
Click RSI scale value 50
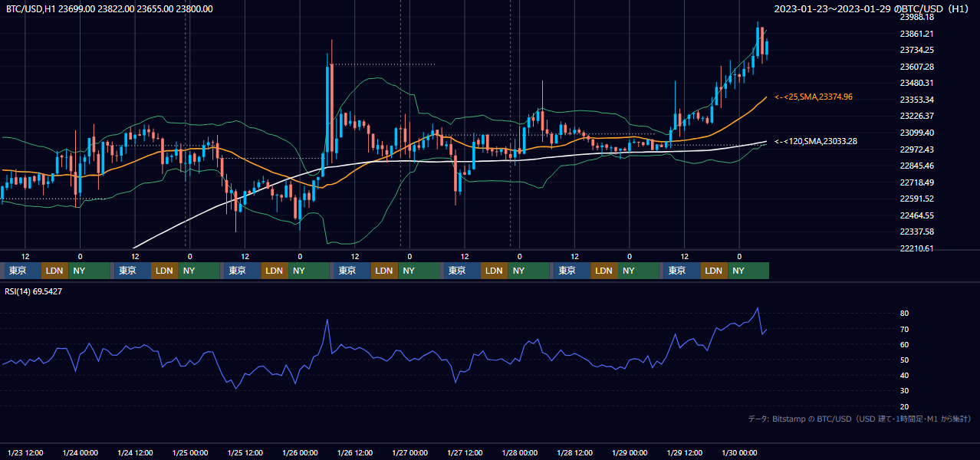coord(905,360)
